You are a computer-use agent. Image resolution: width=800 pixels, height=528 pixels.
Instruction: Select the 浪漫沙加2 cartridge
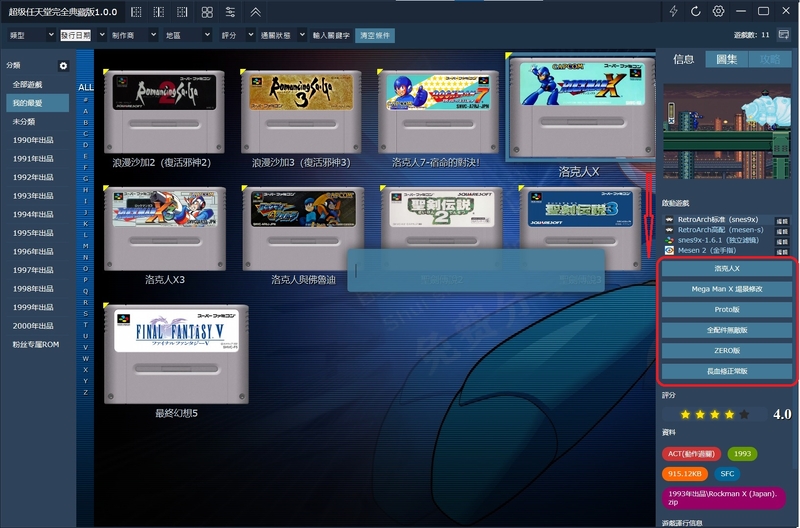(164, 112)
